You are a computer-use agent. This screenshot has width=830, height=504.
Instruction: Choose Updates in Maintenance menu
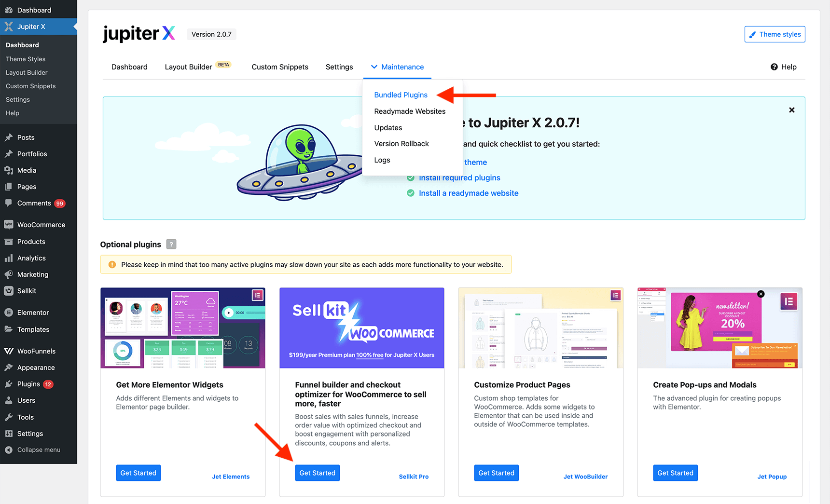pos(388,128)
